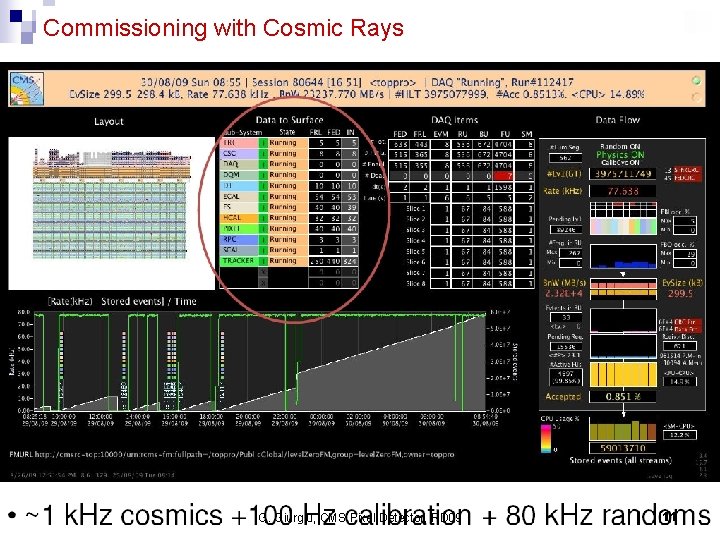Image resolution: width=720 pixels, height=540 pixels.
Task: Click the '[Rate(kHz) Stored events] / Time' chart title
Action: coord(122,302)
